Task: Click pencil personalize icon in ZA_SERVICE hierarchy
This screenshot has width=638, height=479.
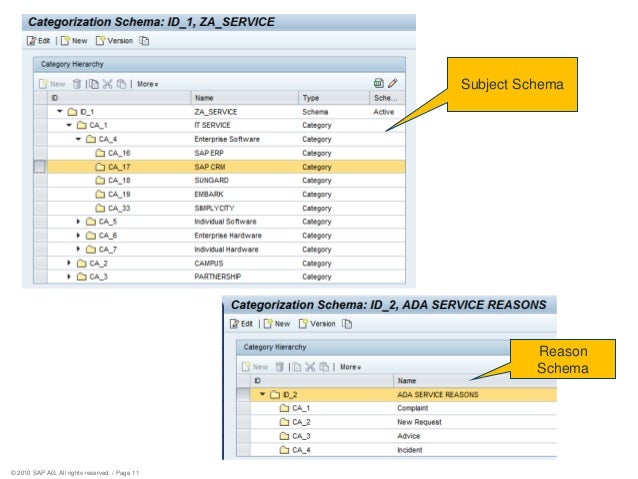Action: coord(393,83)
